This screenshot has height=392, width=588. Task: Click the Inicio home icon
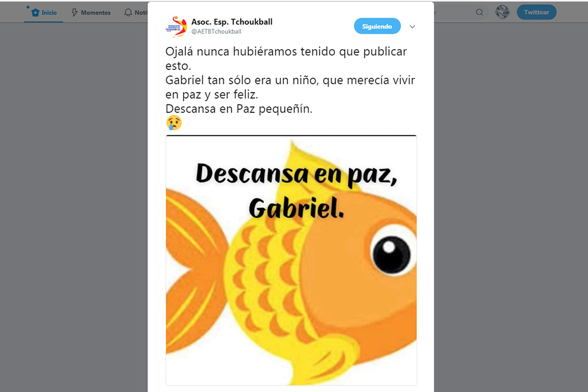point(35,12)
